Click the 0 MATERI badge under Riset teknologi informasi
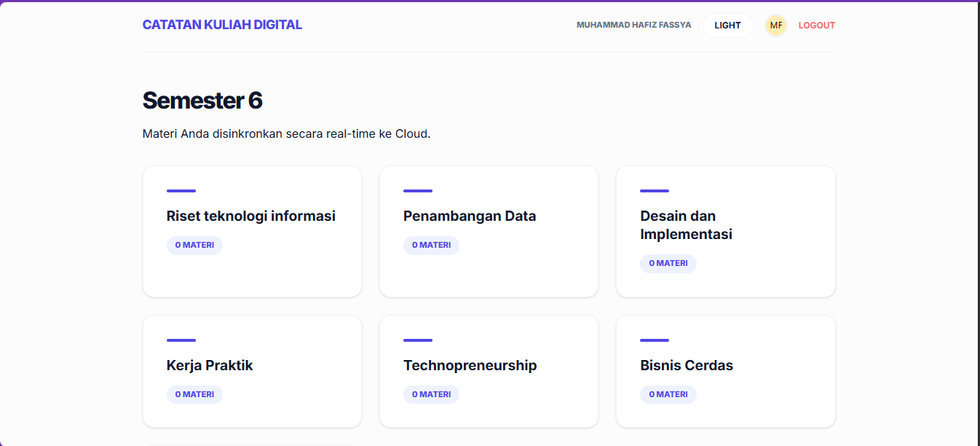The height and width of the screenshot is (446, 980). coord(194,245)
